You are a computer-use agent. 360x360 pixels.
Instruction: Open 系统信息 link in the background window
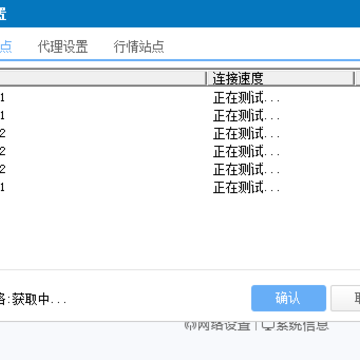[295, 326]
